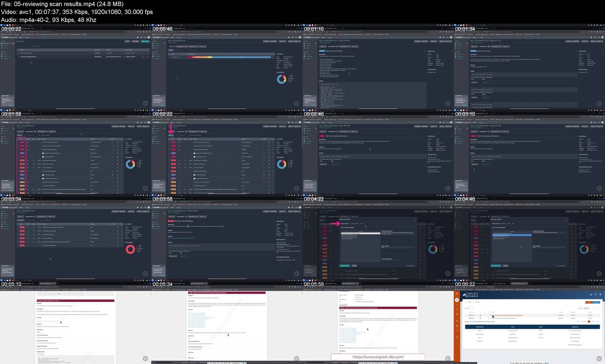Click the file name line "05-reviewing scan results.mp4"
Screen dimensions: 605x364
[x=62, y=4]
